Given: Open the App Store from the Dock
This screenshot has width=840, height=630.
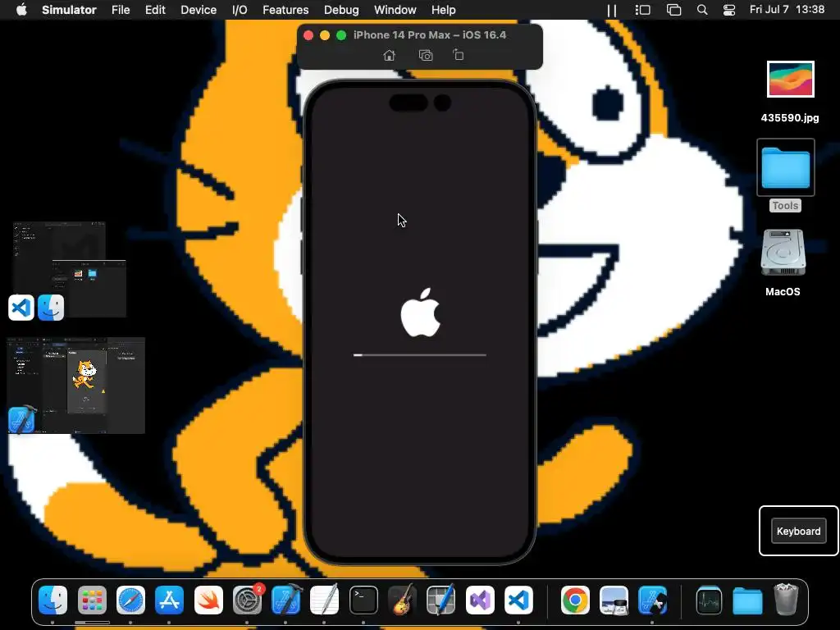Looking at the screenshot, I should point(169,600).
